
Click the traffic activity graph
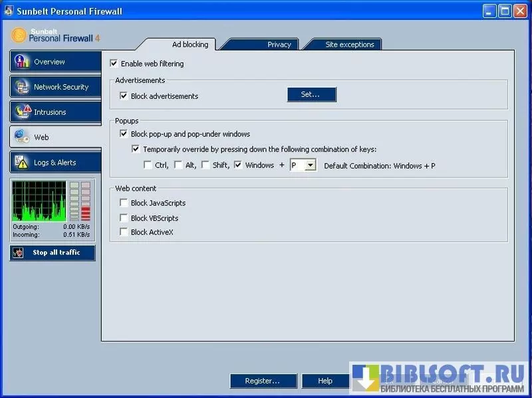point(39,201)
